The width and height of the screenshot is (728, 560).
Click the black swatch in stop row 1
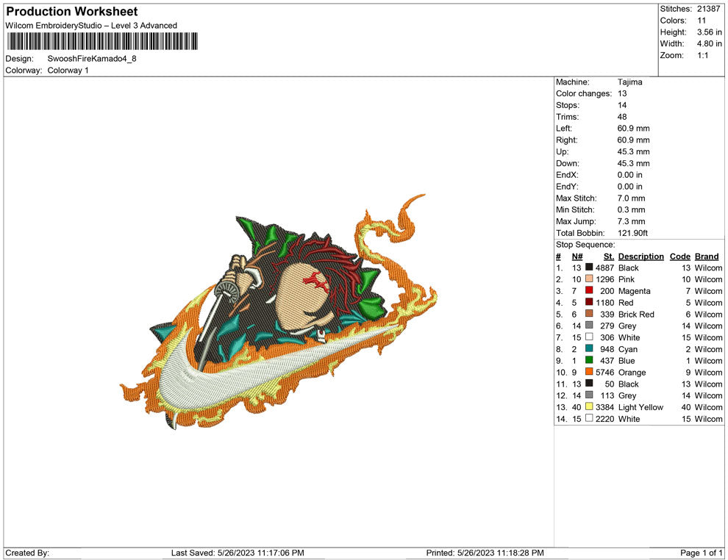pyautogui.click(x=589, y=268)
